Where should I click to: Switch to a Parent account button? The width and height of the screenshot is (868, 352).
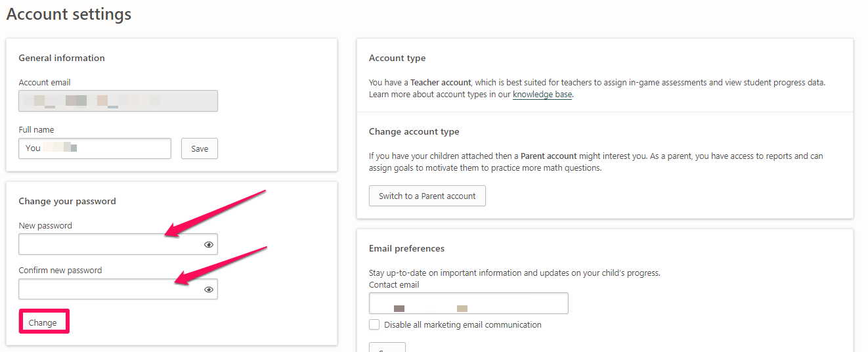pos(427,196)
